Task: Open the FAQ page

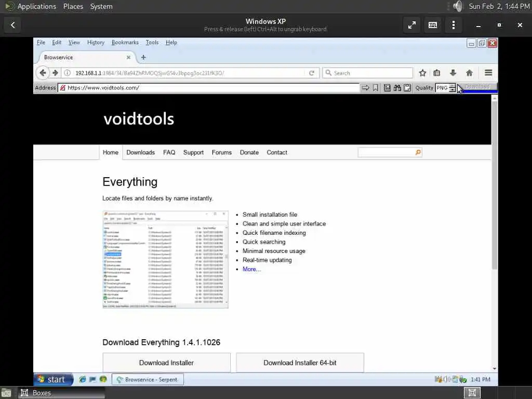Action: click(169, 153)
